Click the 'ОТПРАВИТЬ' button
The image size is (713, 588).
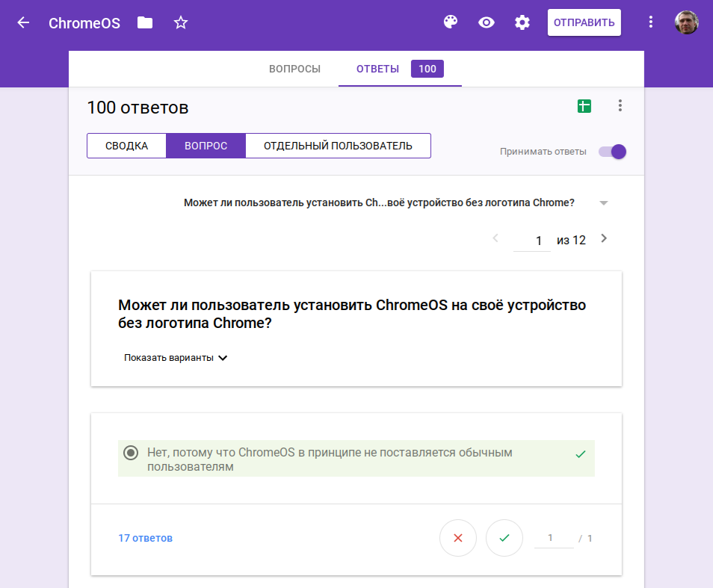584,22
